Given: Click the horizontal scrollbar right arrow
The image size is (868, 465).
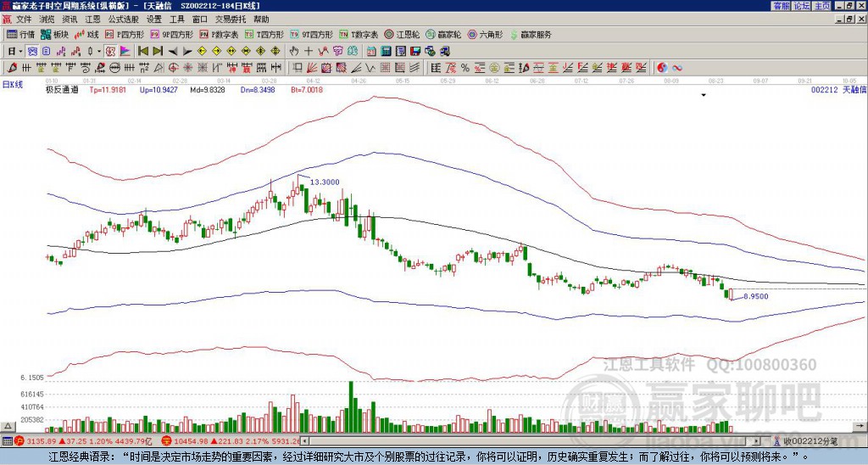Looking at the screenshot, I should point(755,441).
